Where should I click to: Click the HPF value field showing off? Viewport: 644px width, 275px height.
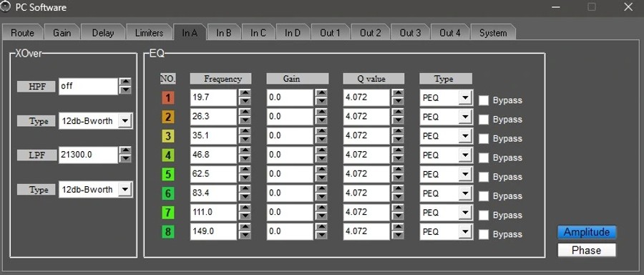(88, 87)
